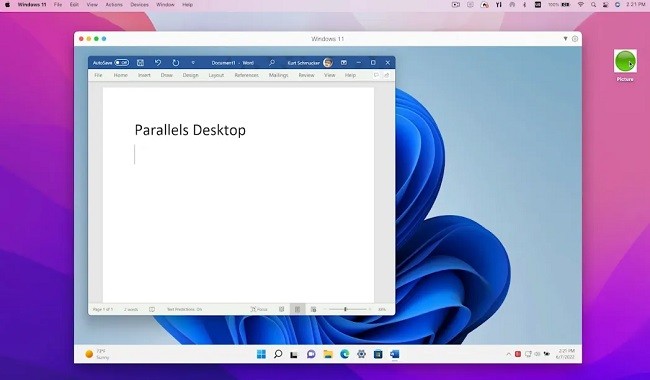Open the Picture file on Mac desktop
The image size is (650, 380).
[625, 65]
